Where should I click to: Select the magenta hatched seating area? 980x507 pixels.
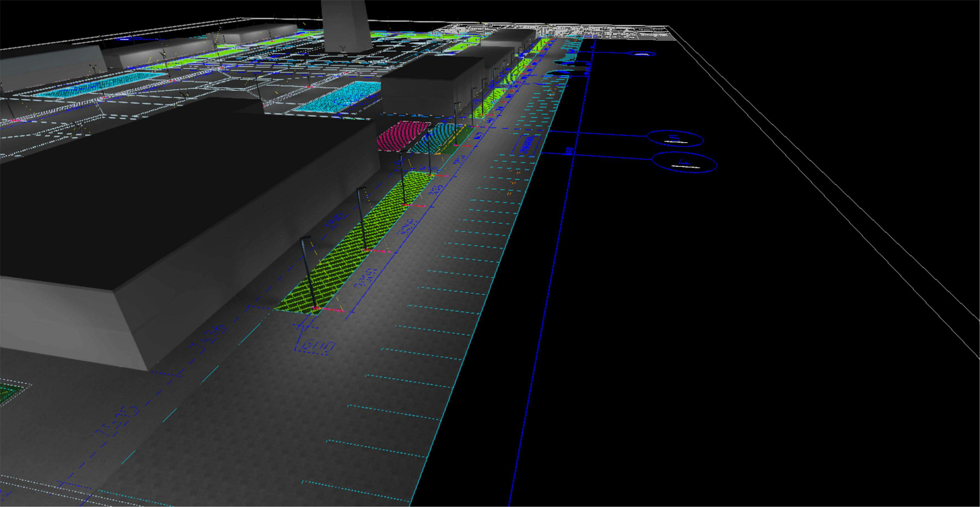coord(401,135)
